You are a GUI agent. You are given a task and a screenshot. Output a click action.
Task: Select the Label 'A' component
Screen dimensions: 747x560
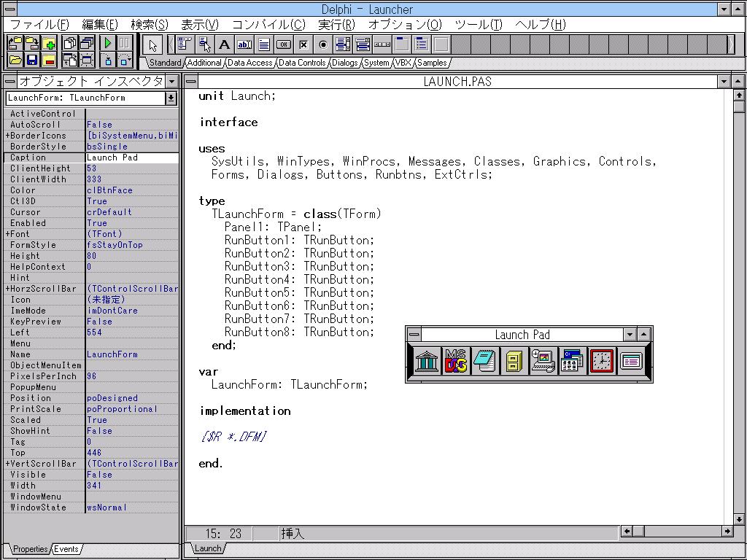tap(225, 44)
